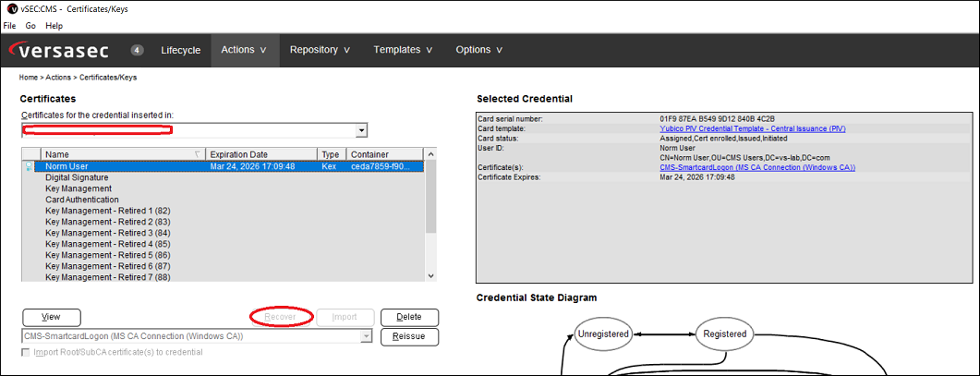Viewport: 980px width, 376px height.
Task: Expand the Templates navigation menu
Action: (403, 50)
